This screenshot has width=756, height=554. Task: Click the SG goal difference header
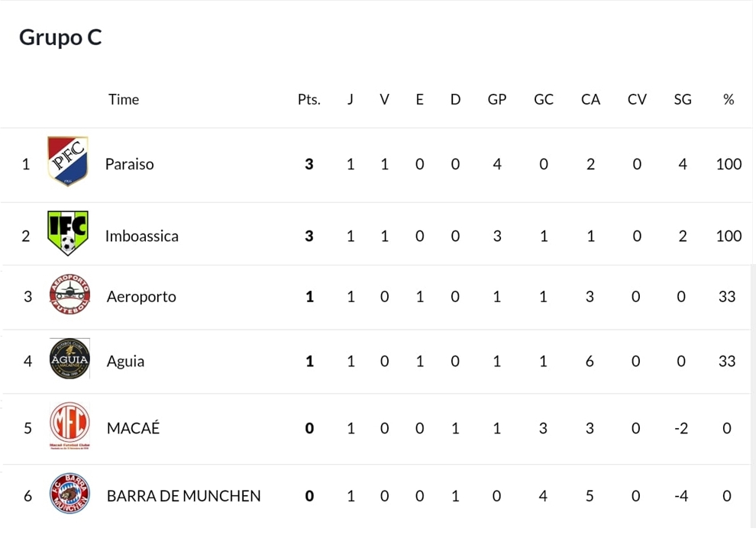coord(683,99)
